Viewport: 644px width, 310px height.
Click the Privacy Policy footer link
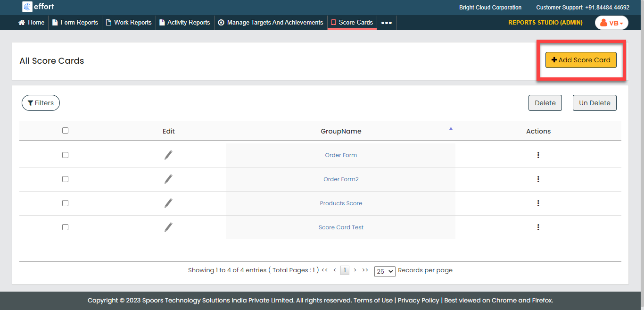point(418,300)
